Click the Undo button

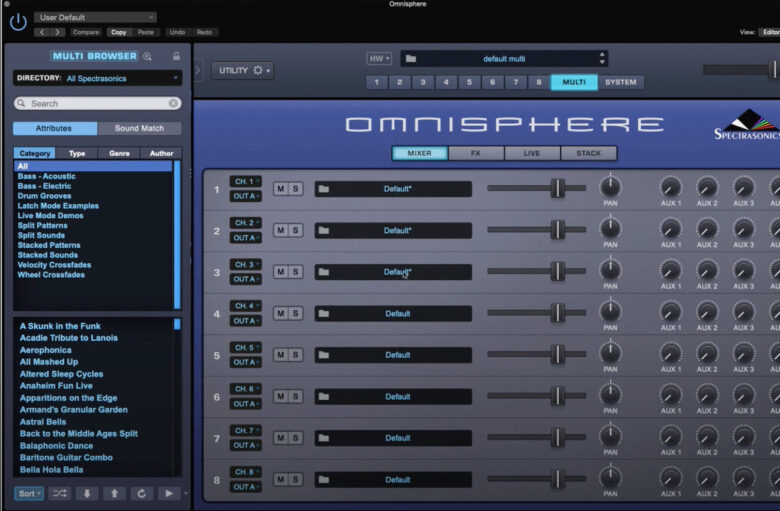point(177,32)
